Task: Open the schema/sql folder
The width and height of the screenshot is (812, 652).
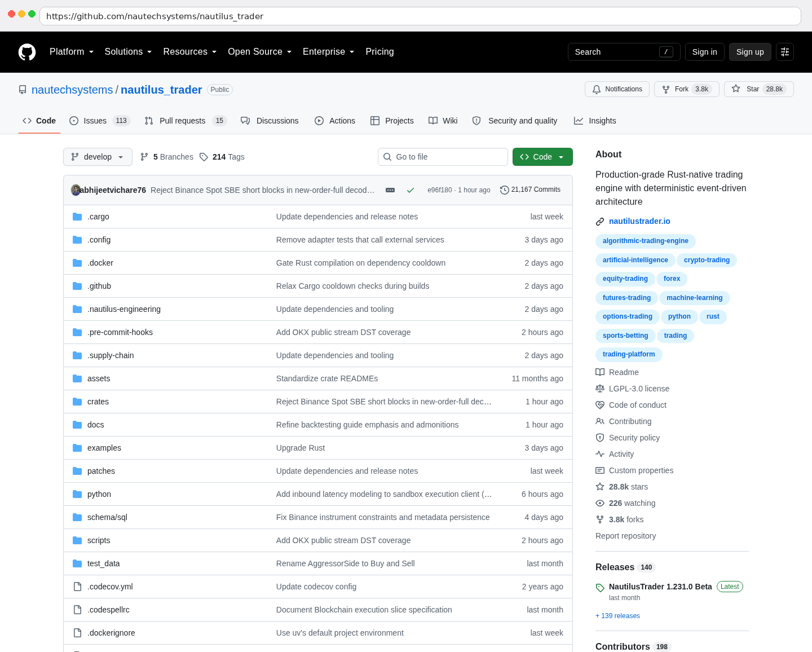Action: click(x=107, y=517)
